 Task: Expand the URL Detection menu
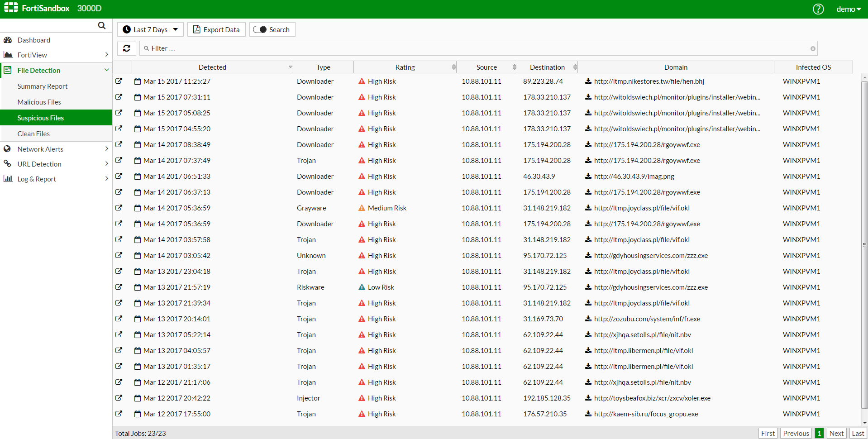(x=107, y=164)
